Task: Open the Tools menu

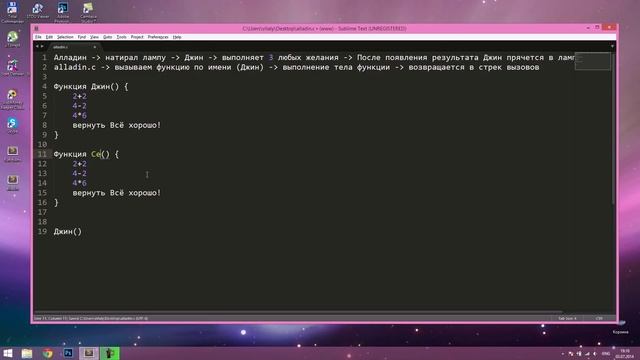Action: 122,37
